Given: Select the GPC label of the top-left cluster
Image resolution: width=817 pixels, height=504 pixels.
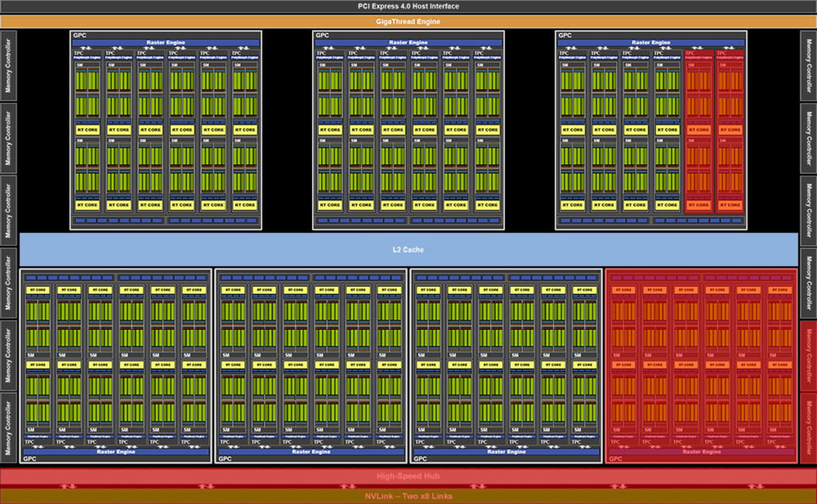Looking at the screenshot, I should click(80, 35).
